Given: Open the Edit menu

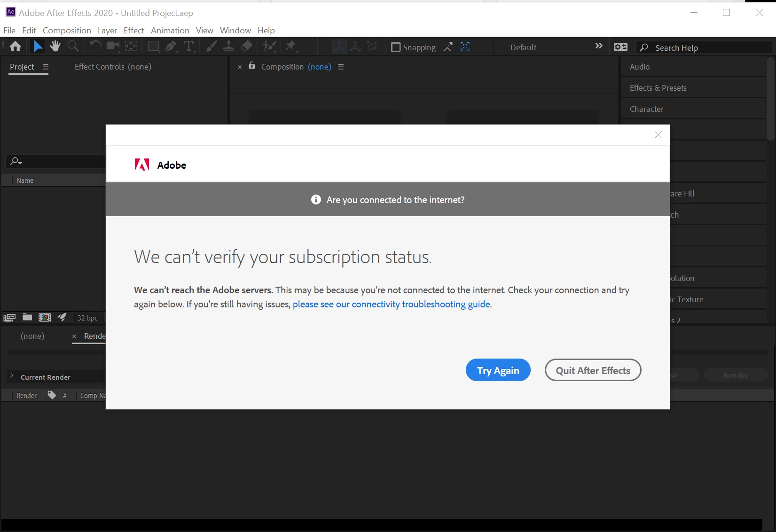Looking at the screenshot, I should click(x=29, y=31).
